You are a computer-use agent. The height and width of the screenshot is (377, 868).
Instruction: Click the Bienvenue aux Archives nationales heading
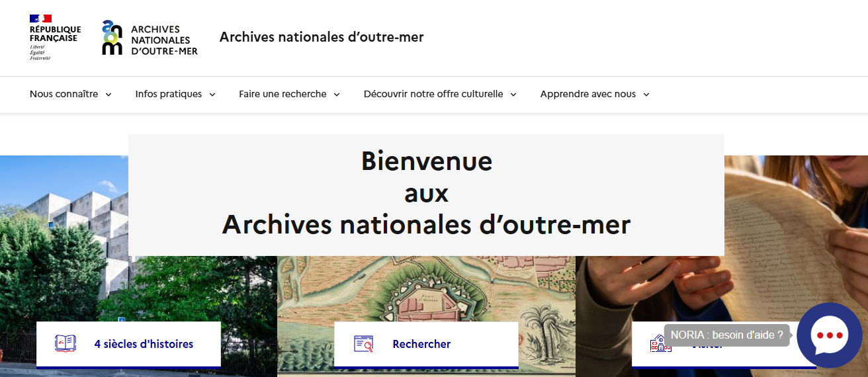pyautogui.click(x=426, y=193)
